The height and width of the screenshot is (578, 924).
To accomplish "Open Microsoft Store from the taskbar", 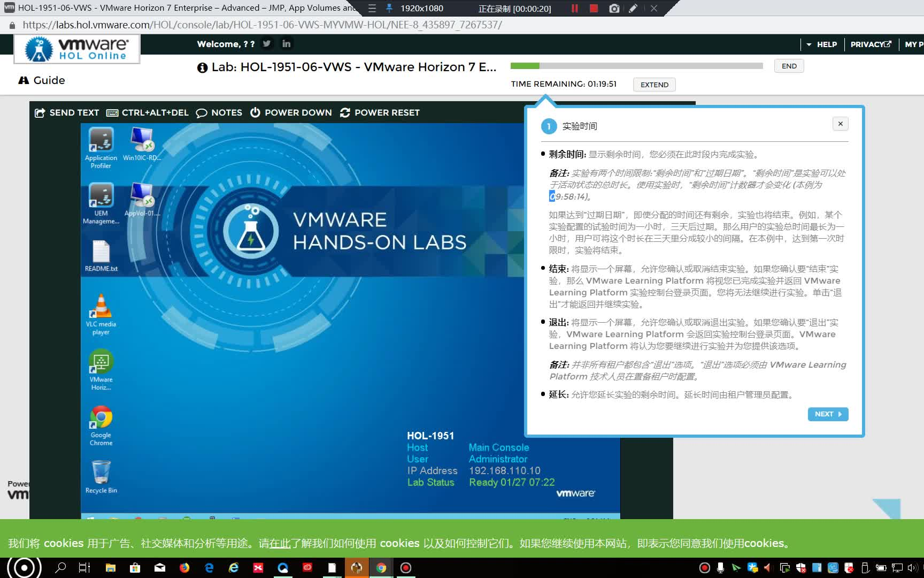I will pyautogui.click(x=135, y=567).
